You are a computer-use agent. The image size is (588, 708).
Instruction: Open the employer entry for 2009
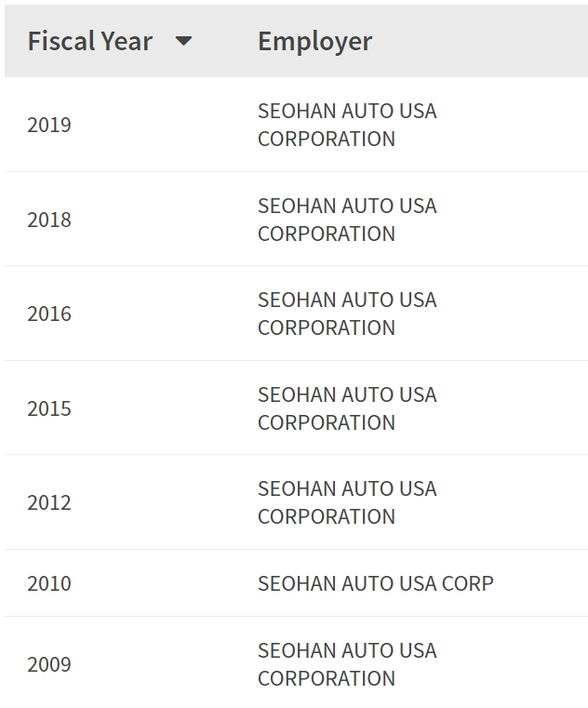347,664
